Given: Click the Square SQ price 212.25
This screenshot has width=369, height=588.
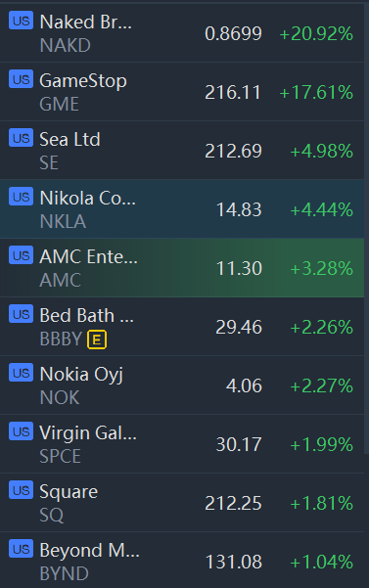Looking at the screenshot, I should [233, 503].
